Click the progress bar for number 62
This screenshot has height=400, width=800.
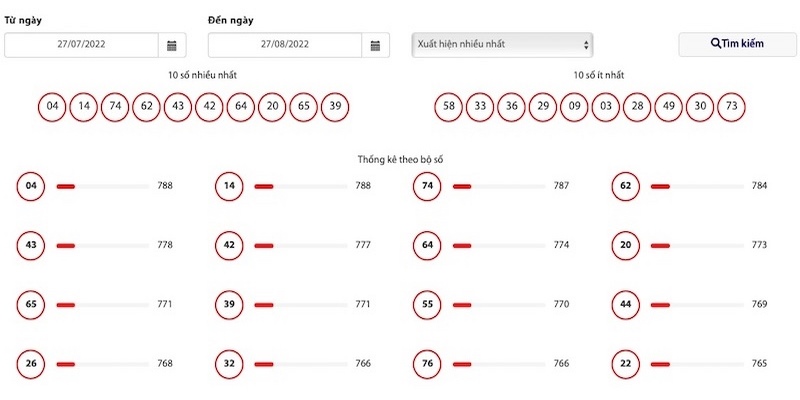[x=696, y=186]
